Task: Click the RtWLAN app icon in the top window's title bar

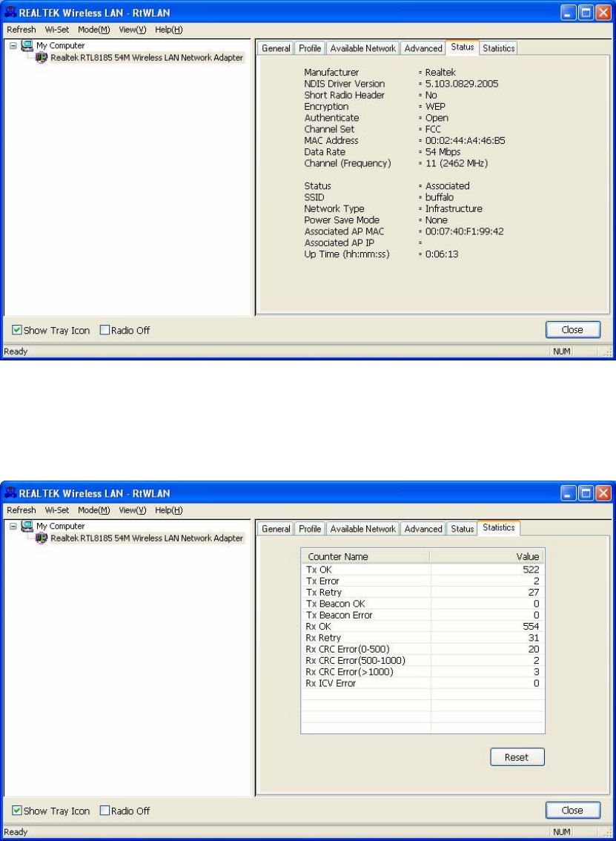Action: 10,12
